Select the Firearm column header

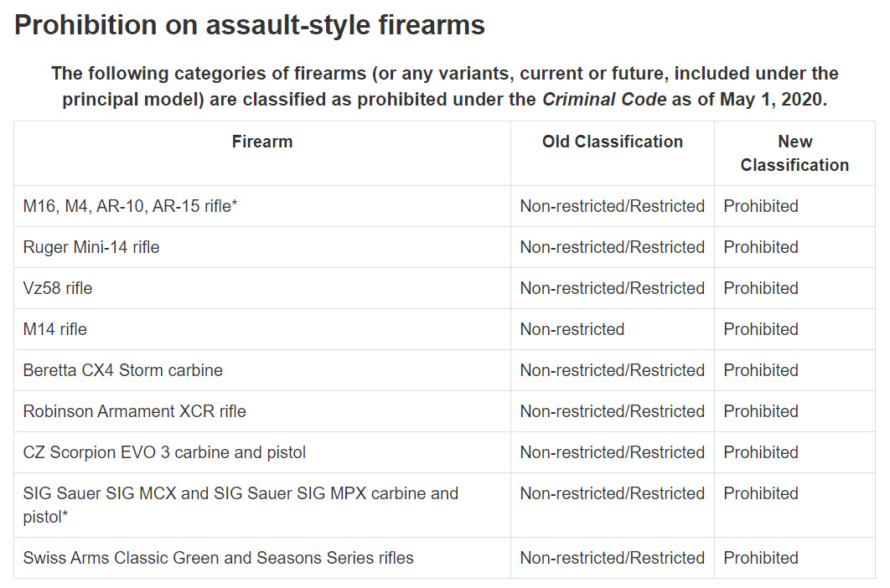[x=262, y=142]
